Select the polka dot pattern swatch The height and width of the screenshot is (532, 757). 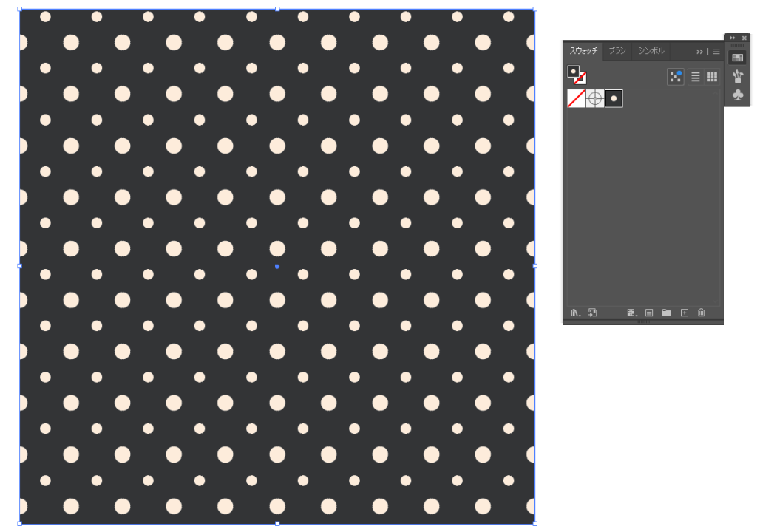614,98
